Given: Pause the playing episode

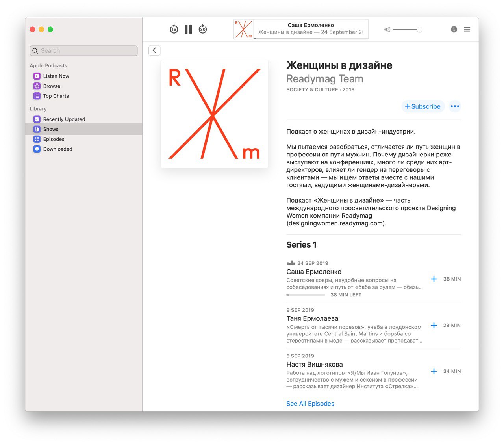Looking at the screenshot, I should coord(189,29).
